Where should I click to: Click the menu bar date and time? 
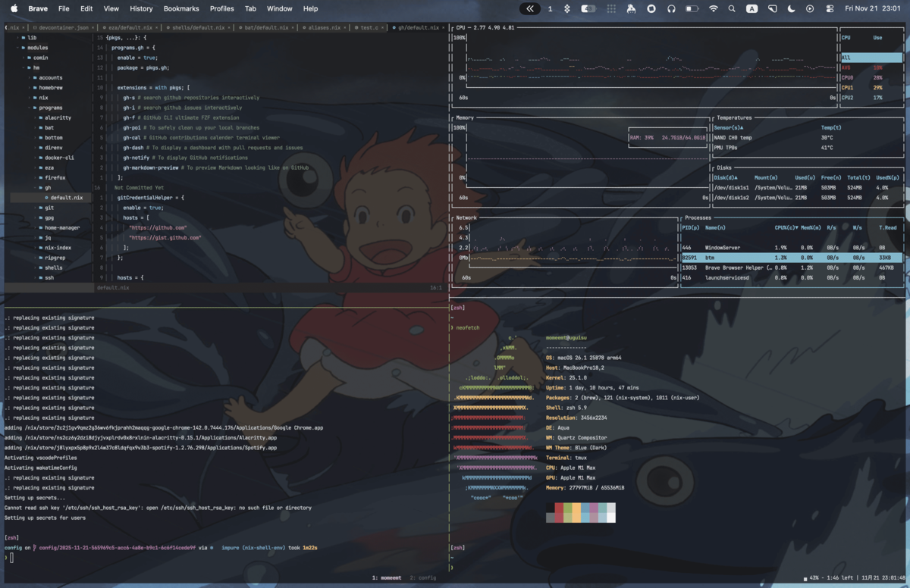(874, 8)
